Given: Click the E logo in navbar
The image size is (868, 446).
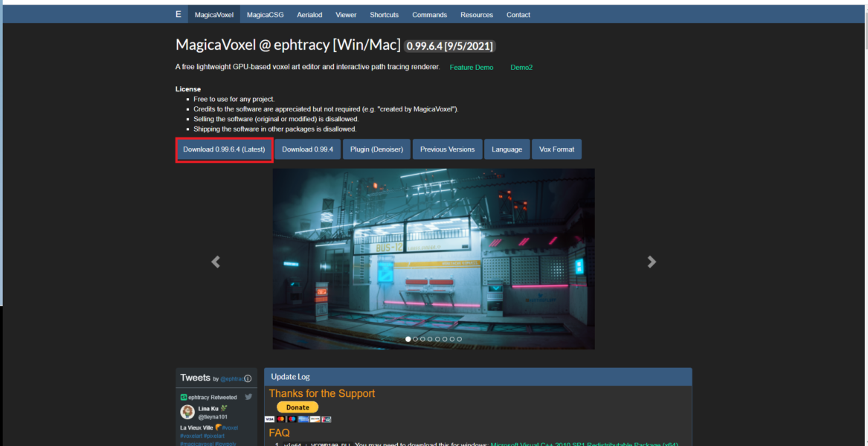Looking at the screenshot, I should click(179, 14).
